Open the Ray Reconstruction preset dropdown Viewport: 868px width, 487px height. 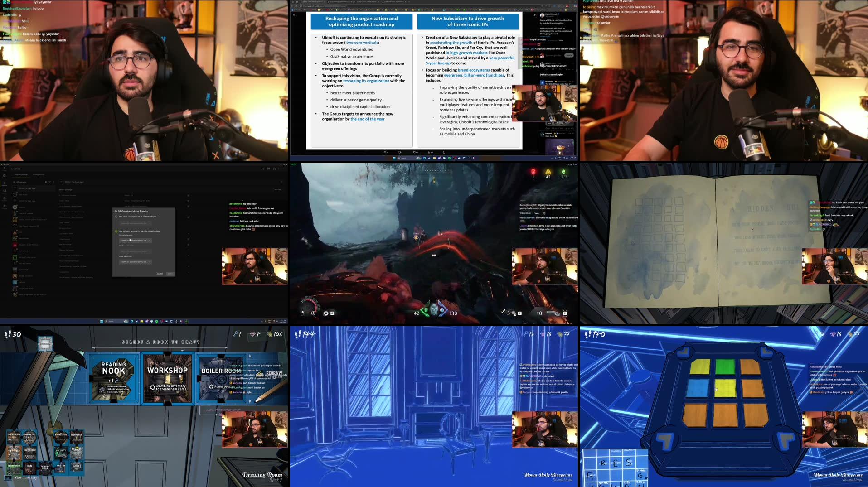[136, 251]
